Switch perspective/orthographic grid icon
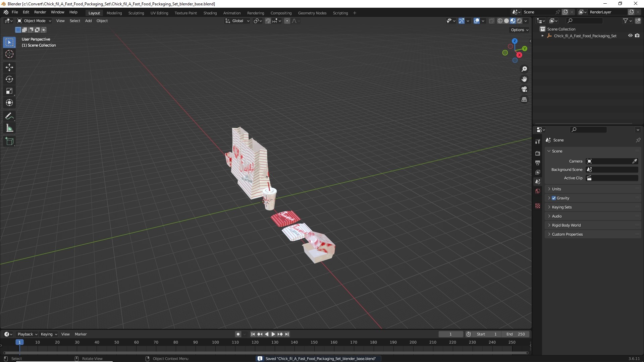 (x=524, y=100)
